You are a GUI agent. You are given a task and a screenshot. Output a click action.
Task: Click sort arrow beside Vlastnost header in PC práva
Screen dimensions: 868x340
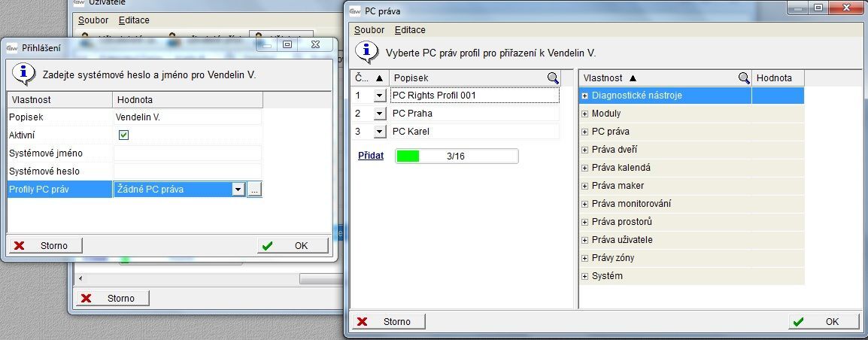[633, 77]
